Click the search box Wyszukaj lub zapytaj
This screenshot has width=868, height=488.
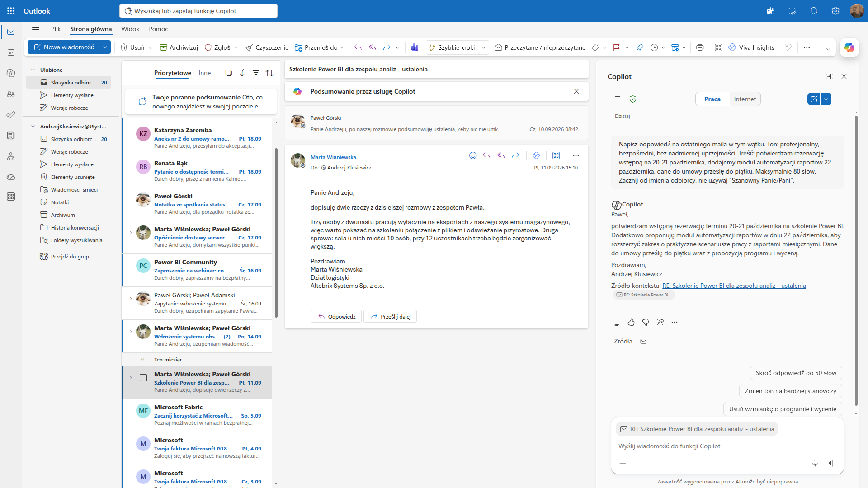[x=198, y=11]
